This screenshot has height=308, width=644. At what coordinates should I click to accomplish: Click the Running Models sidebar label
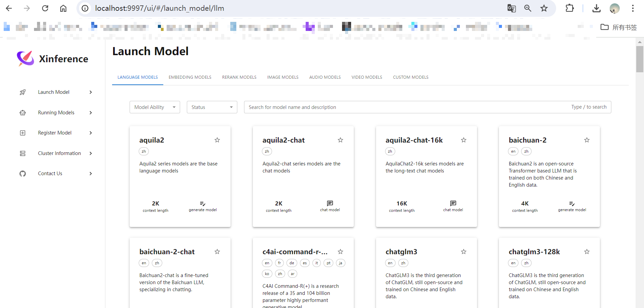[56, 113]
